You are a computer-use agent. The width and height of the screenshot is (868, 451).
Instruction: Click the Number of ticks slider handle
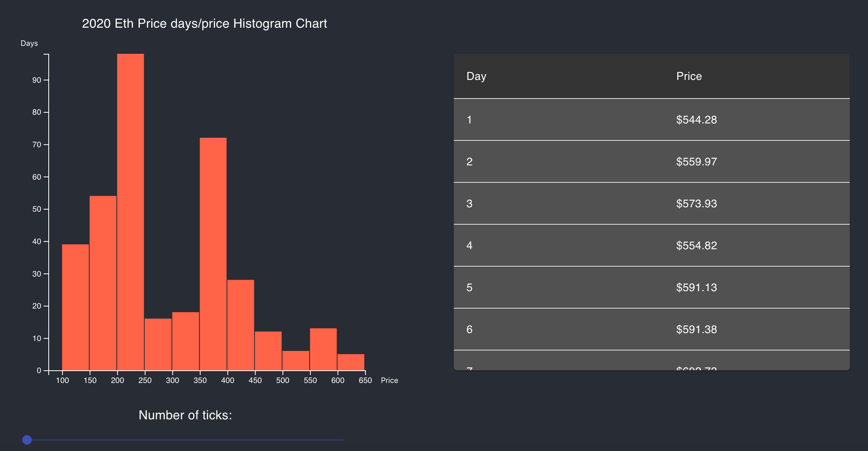point(27,440)
